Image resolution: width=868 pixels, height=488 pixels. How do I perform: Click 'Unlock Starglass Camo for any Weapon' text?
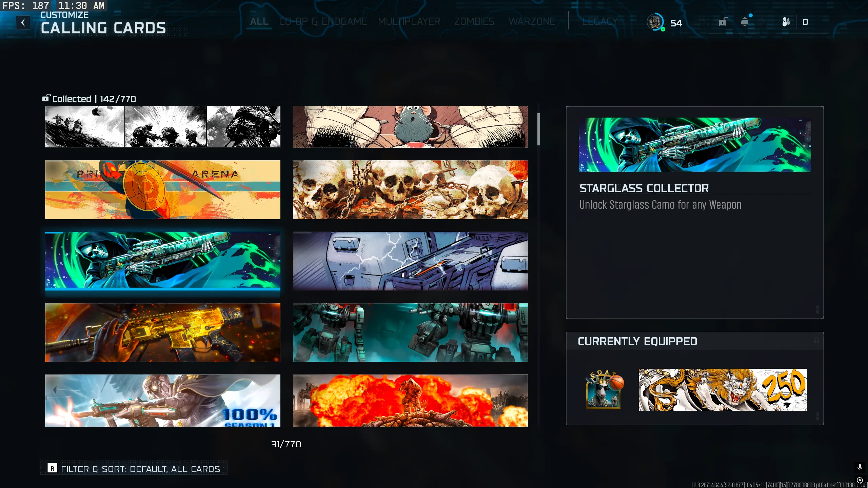coord(660,205)
